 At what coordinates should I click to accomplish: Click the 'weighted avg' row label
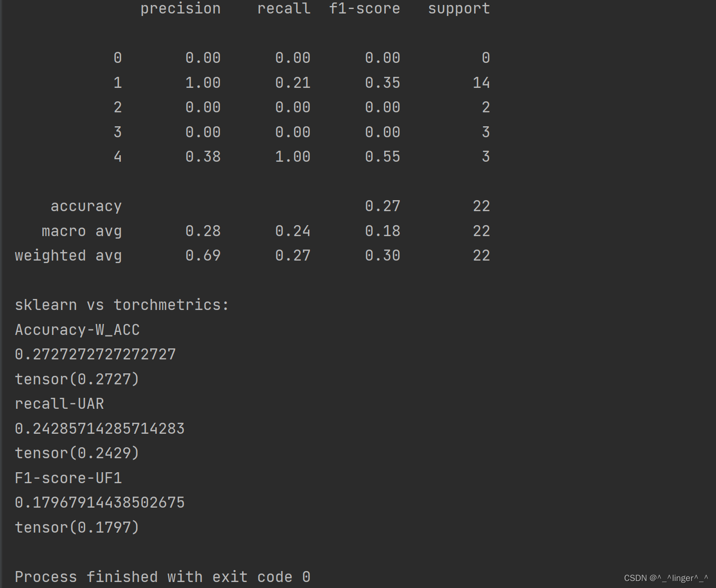(68, 256)
